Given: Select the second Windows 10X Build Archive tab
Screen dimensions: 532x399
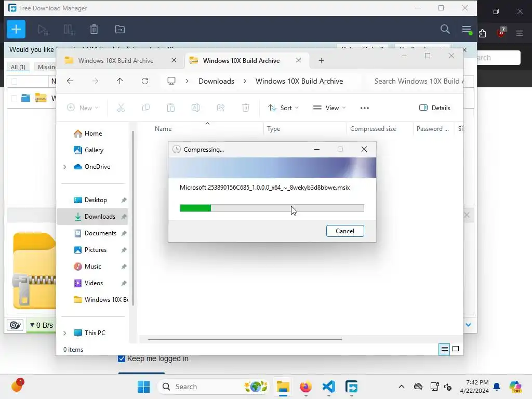Looking at the screenshot, I should pyautogui.click(x=241, y=61).
